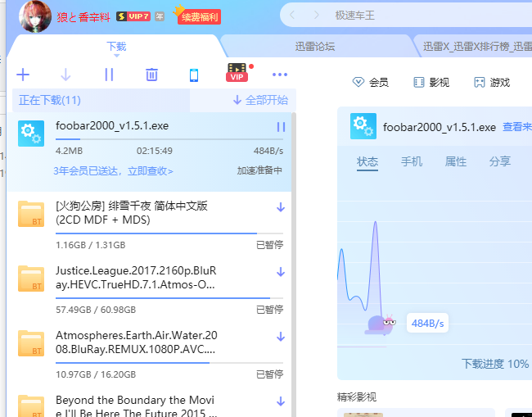Expand the dropdown under 下载 tab

click(x=116, y=57)
